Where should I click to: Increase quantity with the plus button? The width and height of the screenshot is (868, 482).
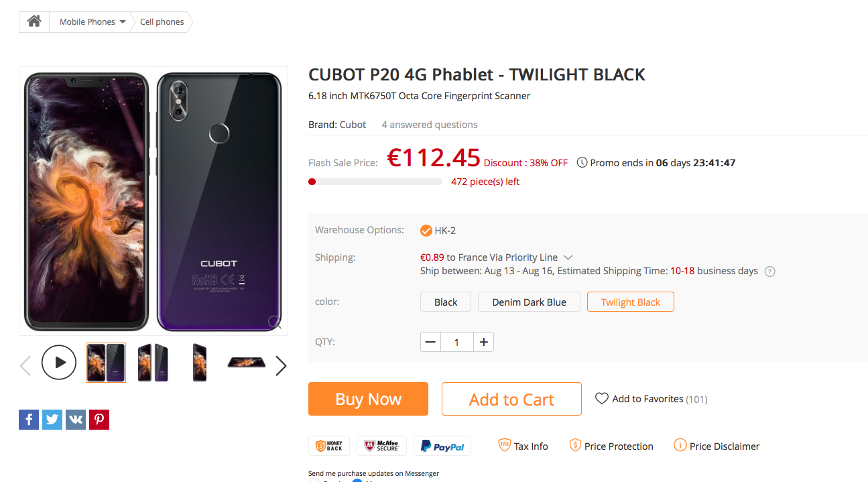click(483, 342)
